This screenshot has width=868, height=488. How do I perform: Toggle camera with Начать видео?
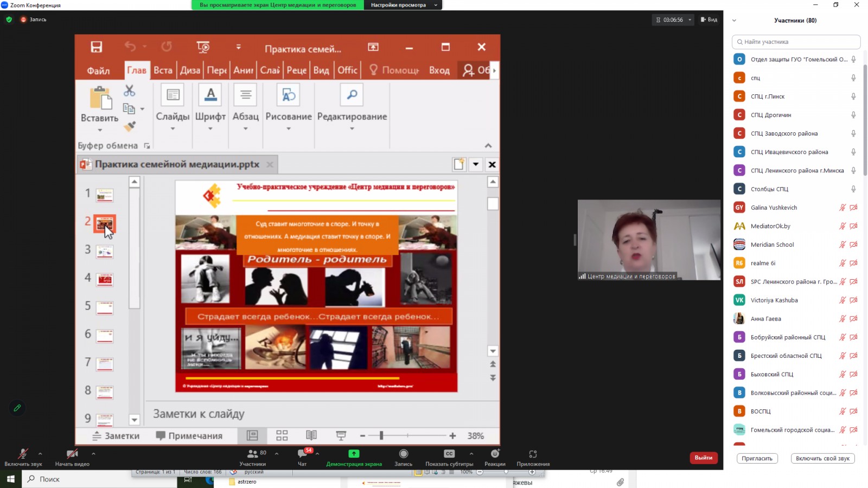[72, 454]
